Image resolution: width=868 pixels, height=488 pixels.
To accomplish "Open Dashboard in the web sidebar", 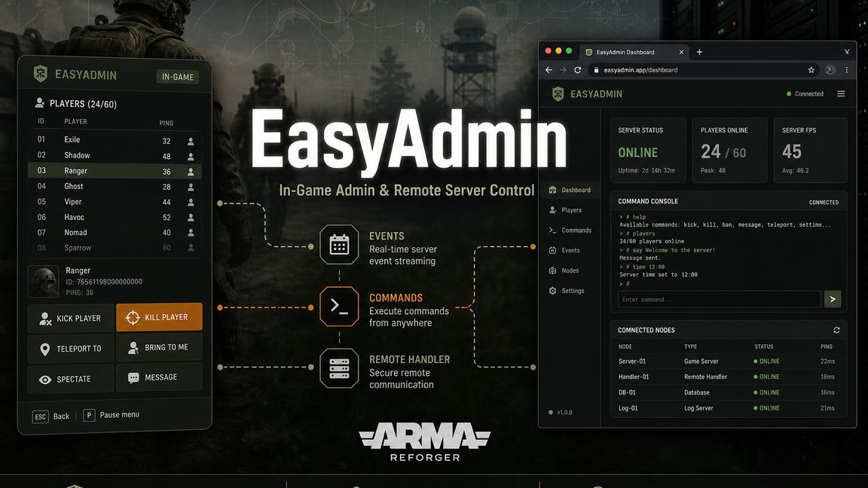I will click(570, 190).
